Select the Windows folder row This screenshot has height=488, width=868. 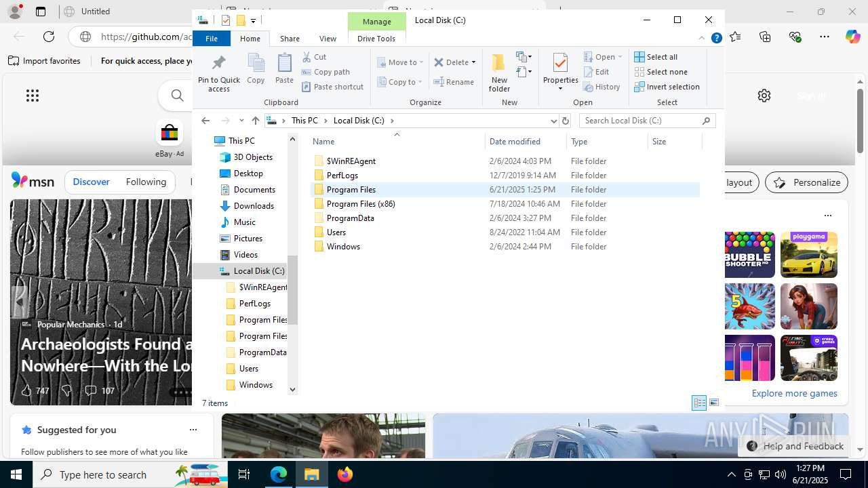pyautogui.click(x=505, y=247)
